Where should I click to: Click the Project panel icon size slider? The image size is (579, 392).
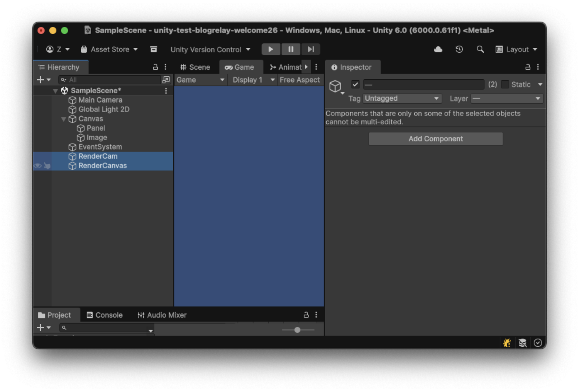click(297, 330)
